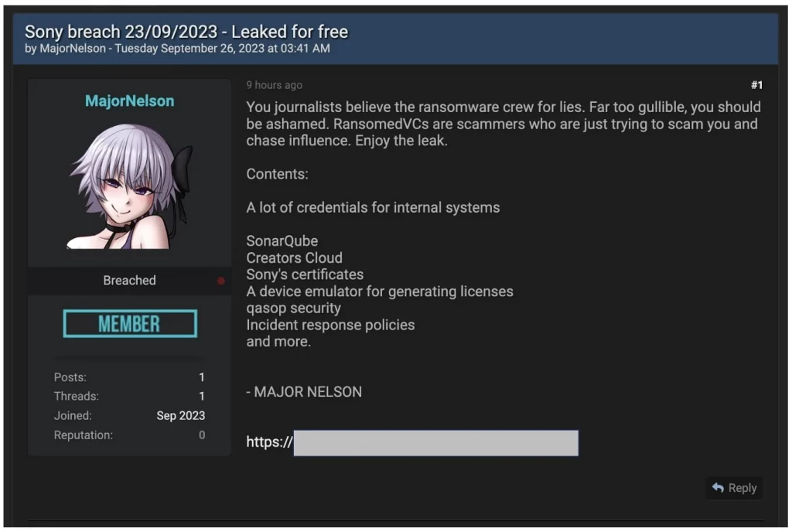Image resolution: width=792 pixels, height=532 pixels.
Task: Click the '9 hours ago' timestamp
Action: [274, 85]
